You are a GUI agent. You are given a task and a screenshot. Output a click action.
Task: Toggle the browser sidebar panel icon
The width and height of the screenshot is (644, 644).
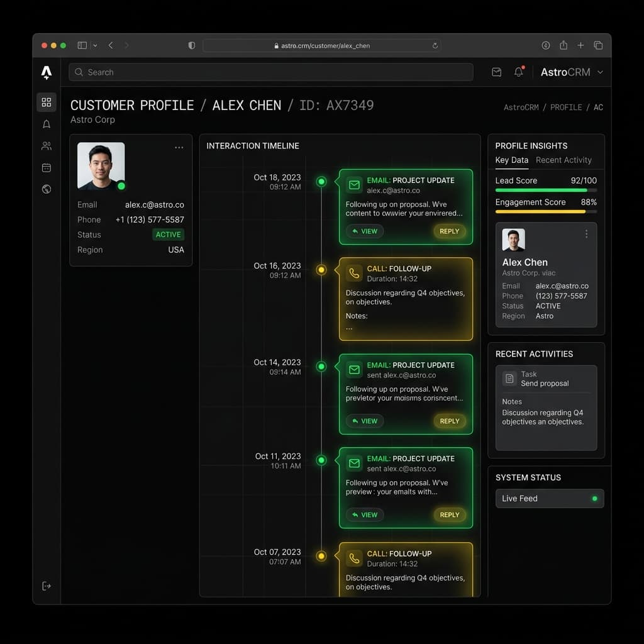pos(82,45)
